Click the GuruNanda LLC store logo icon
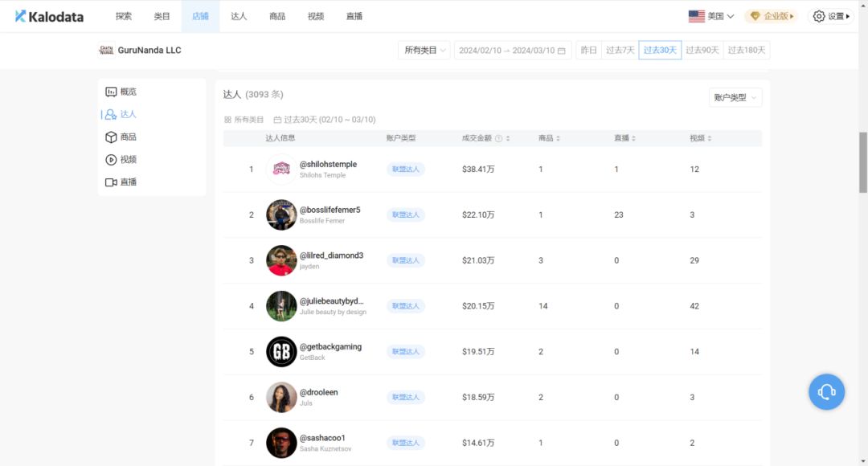 106,51
